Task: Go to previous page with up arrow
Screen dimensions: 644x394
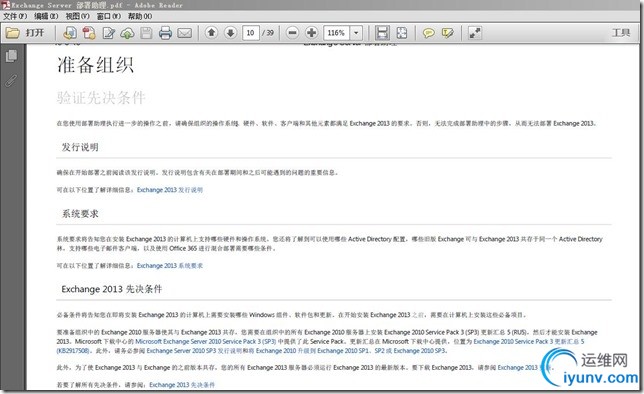Action: tap(212, 33)
